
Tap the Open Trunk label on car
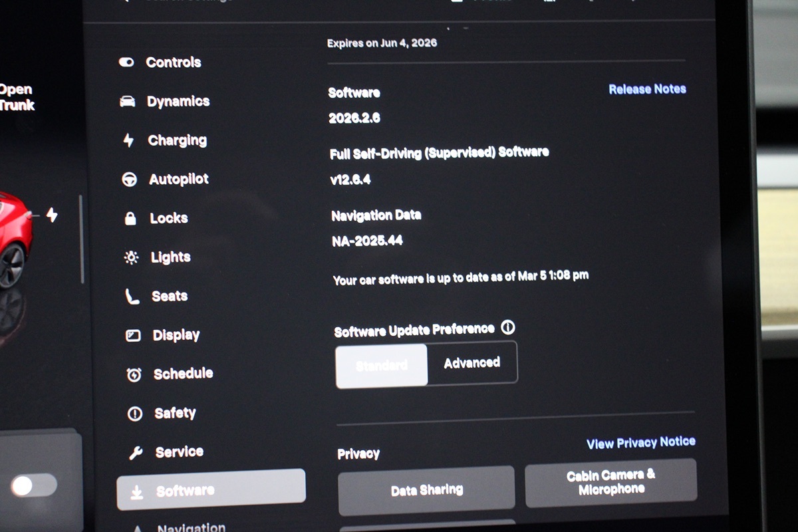click(17, 97)
